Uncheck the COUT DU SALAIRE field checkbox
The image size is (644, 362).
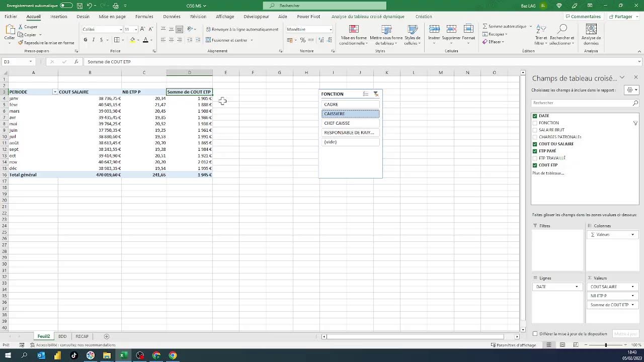535,144
